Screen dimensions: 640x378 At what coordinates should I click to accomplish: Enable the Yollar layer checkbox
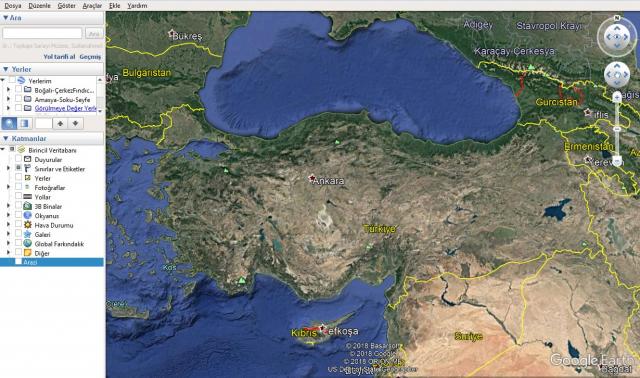tap(18, 196)
